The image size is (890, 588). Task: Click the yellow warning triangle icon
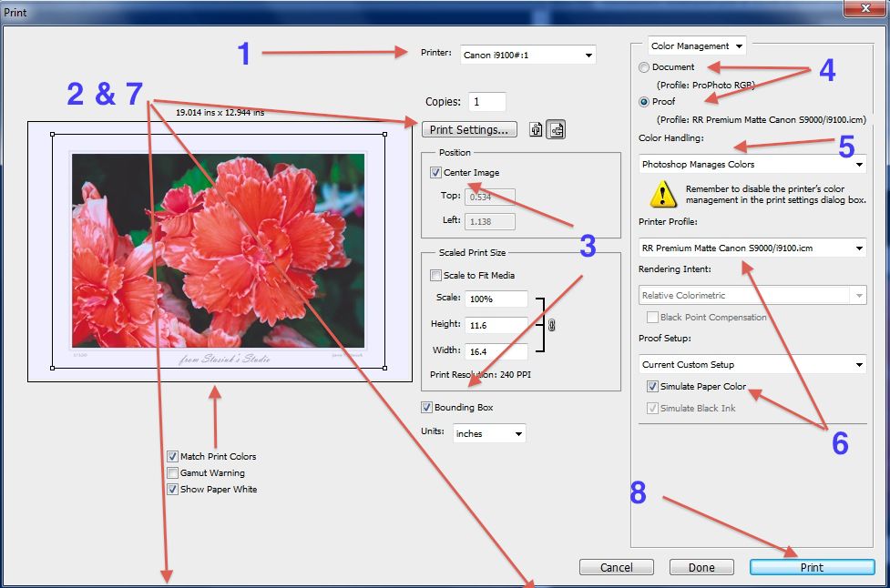click(662, 195)
